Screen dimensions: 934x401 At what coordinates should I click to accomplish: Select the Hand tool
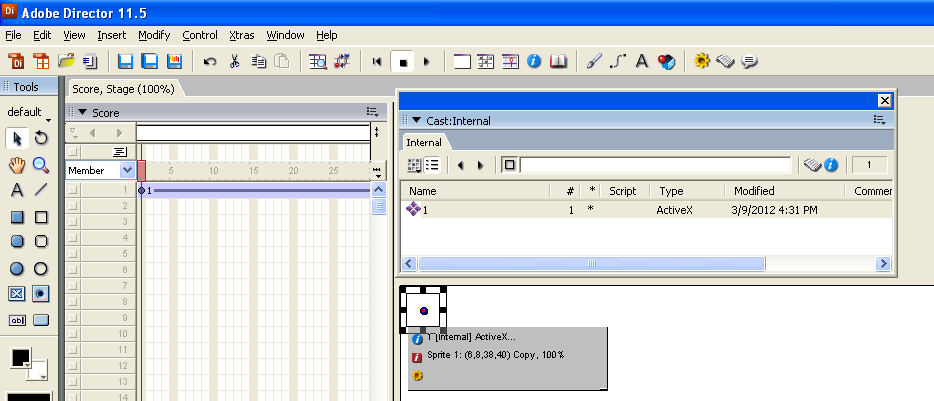17,165
